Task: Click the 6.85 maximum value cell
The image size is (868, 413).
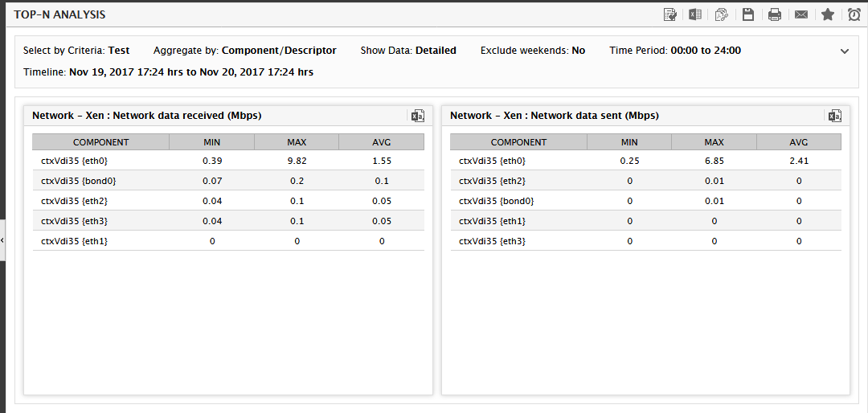Action: 714,162
